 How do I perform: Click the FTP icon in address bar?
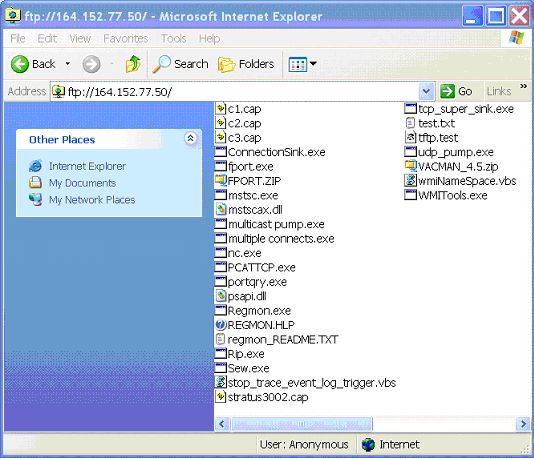(x=58, y=92)
